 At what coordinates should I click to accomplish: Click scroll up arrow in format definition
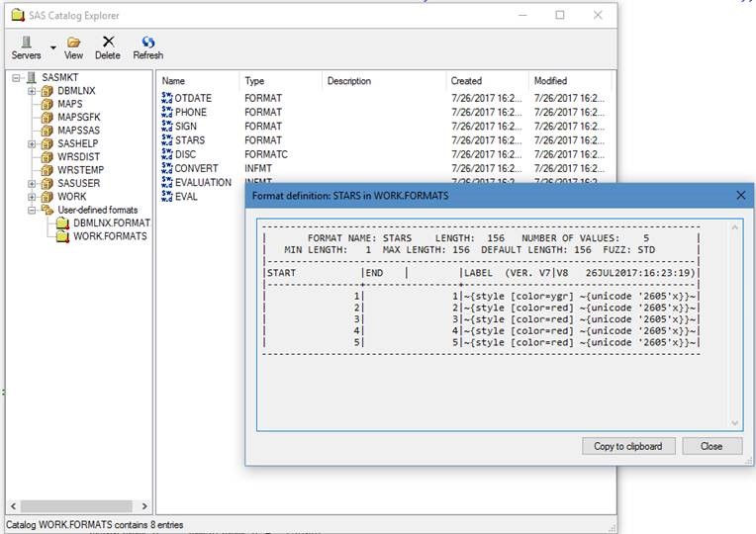(x=735, y=227)
